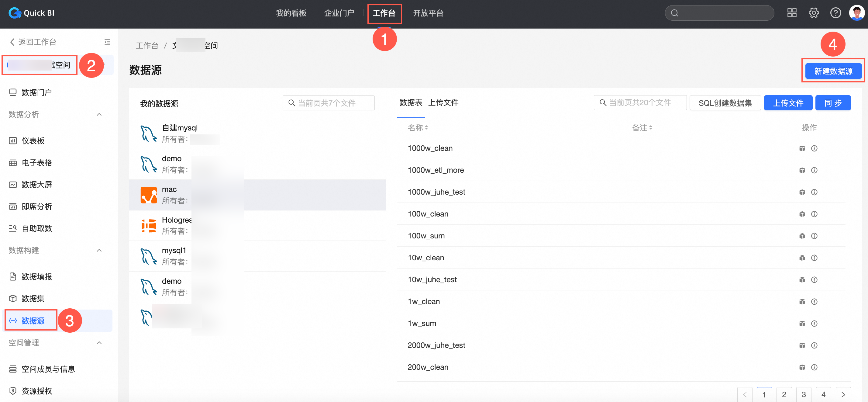This screenshot has height=402, width=868.
Task: Create dataset from 100w_clean cube icon
Action: (x=802, y=214)
